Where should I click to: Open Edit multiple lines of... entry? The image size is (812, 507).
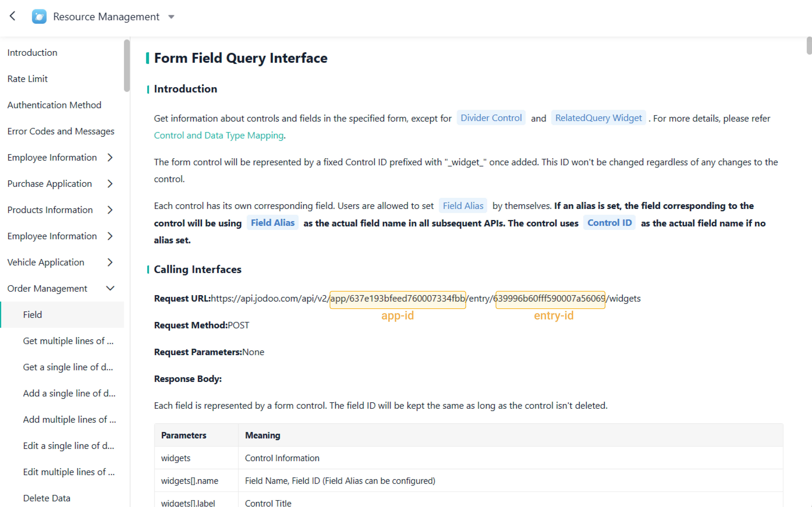click(69, 472)
